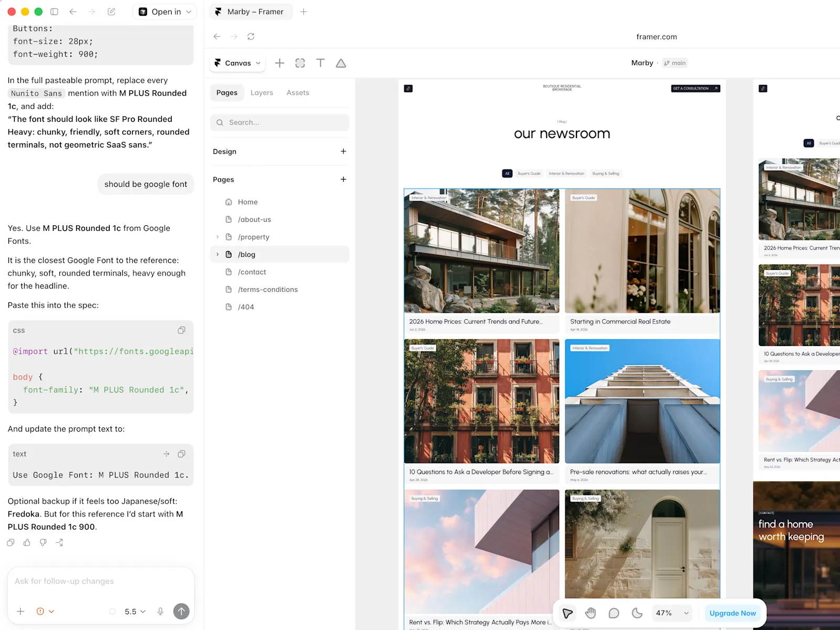This screenshot has width=840, height=630.
Task: Click the Insert plus tool in the Framer toolbar
Action: (x=280, y=63)
